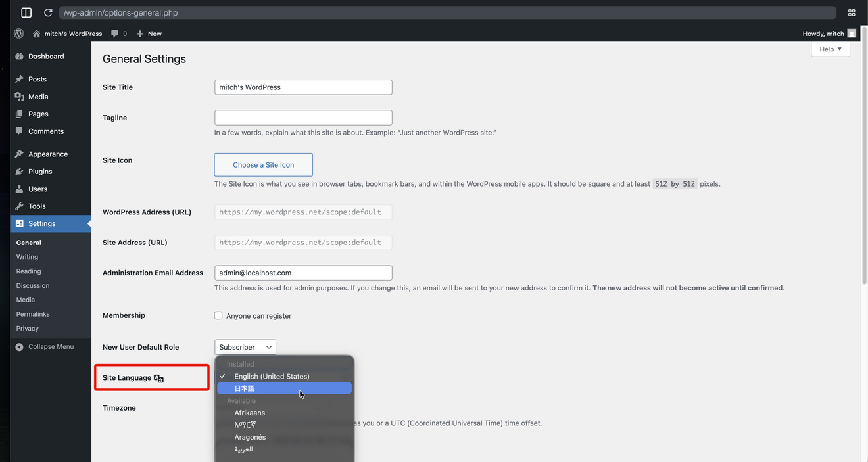The image size is (868, 462).
Task: Click the WordPress Address (URL) field
Action: click(303, 212)
